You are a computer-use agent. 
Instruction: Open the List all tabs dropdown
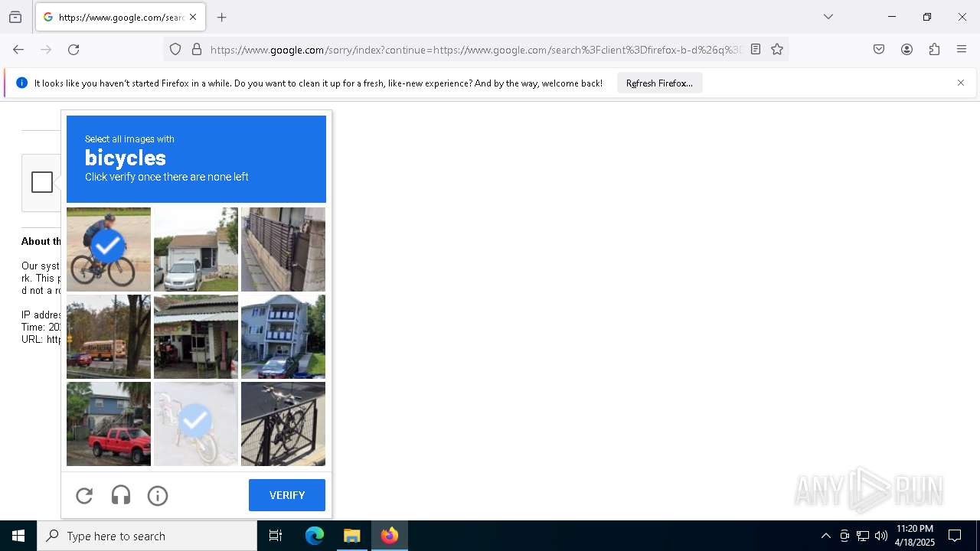pyautogui.click(x=828, y=17)
